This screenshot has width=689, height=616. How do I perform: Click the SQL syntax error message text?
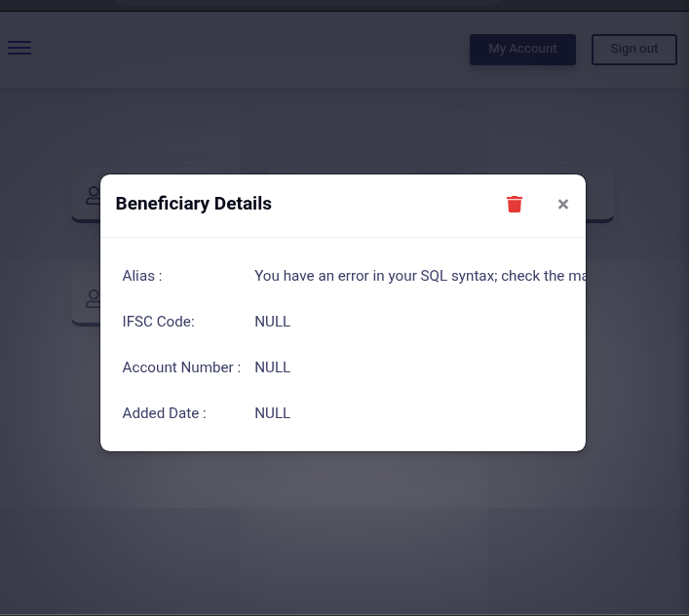pyautogui.click(x=419, y=276)
